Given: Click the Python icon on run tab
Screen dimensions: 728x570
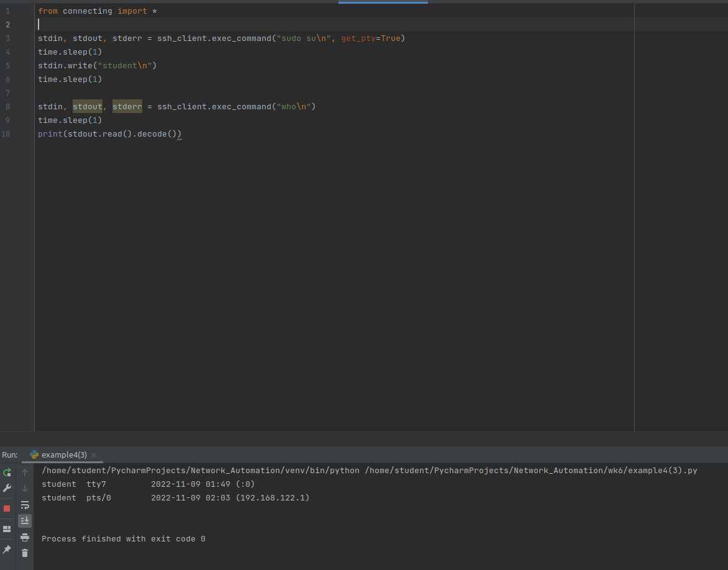Looking at the screenshot, I should 34,455.
